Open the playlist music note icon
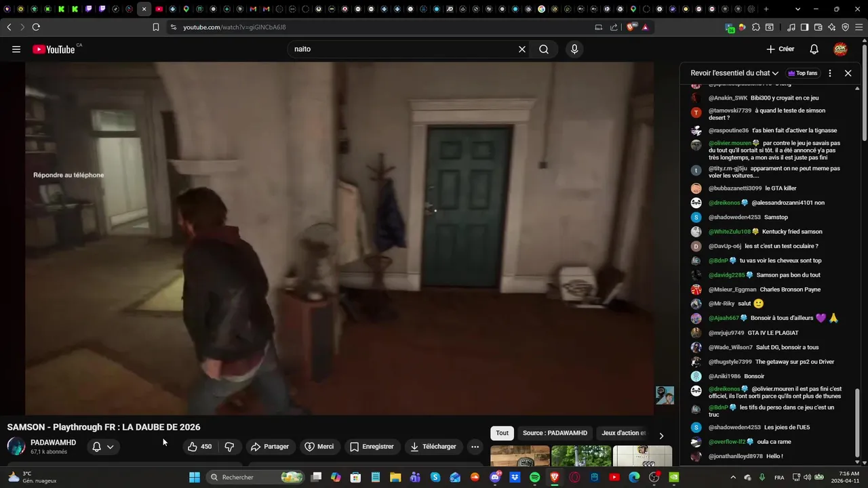 (x=791, y=27)
